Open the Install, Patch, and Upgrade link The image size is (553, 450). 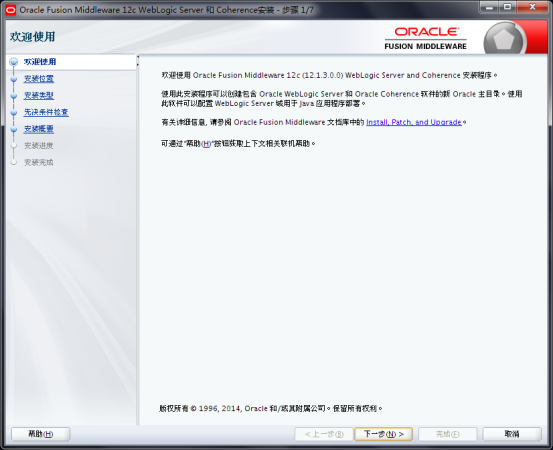414,122
